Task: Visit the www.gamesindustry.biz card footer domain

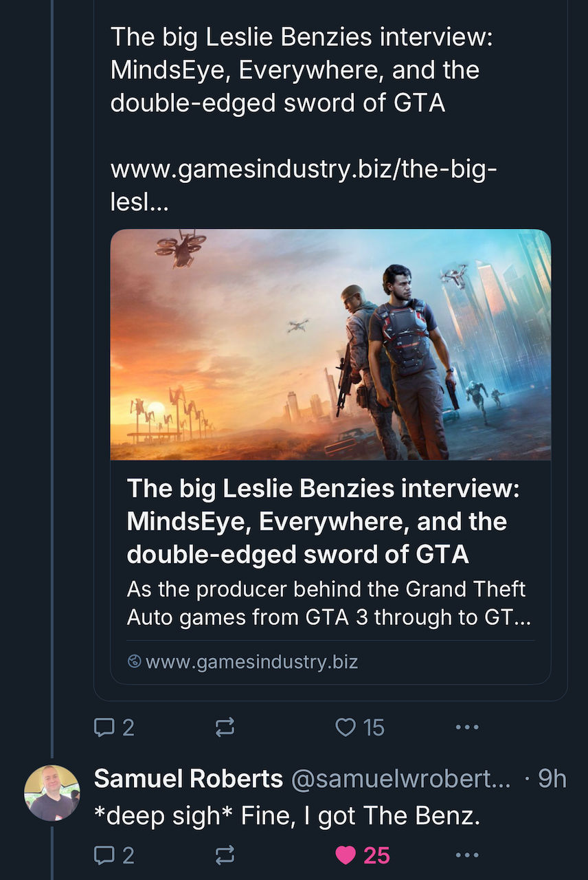Action: click(251, 662)
